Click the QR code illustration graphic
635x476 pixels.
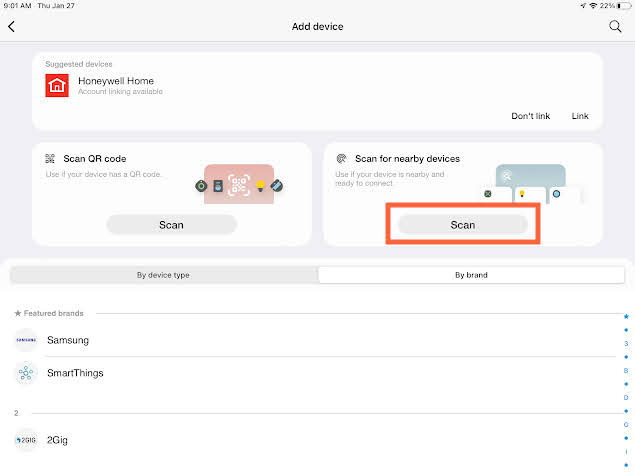239,185
